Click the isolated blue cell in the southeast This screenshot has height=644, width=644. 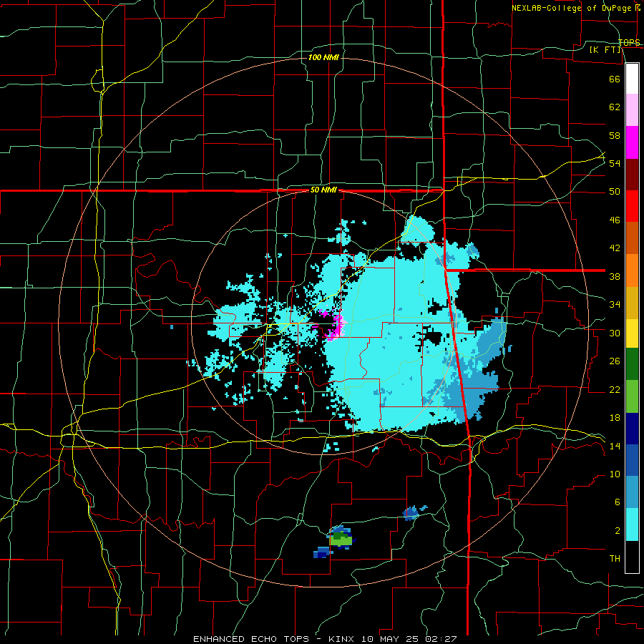[412, 512]
